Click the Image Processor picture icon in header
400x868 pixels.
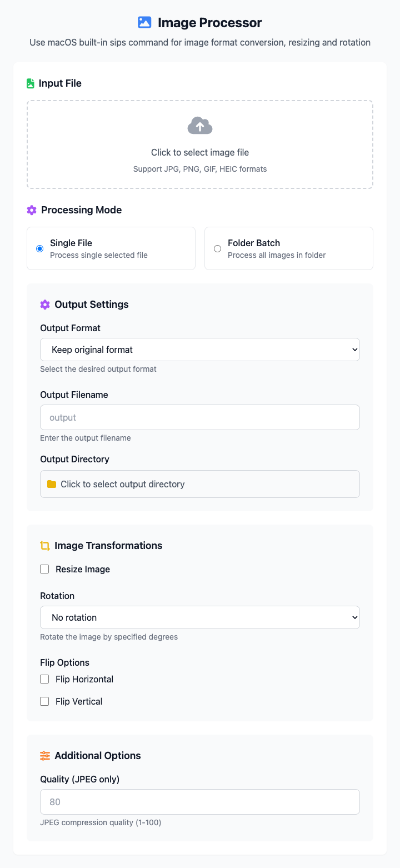pos(144,23)
